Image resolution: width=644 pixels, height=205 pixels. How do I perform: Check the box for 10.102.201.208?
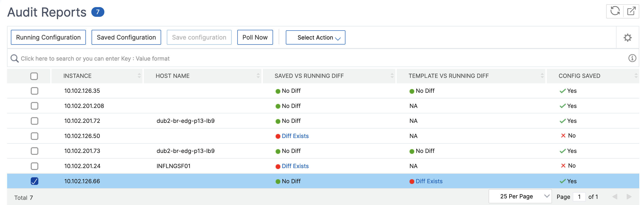(35, 106)
